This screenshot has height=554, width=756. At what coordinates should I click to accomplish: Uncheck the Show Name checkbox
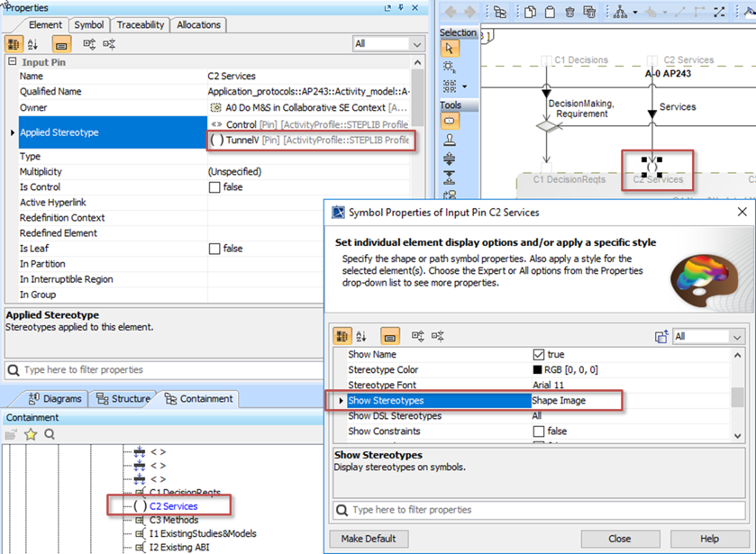539,355
